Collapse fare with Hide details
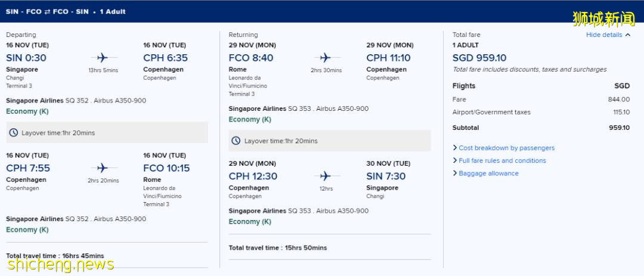The height and width of the screenshot is (276, 644). point(603,35)
